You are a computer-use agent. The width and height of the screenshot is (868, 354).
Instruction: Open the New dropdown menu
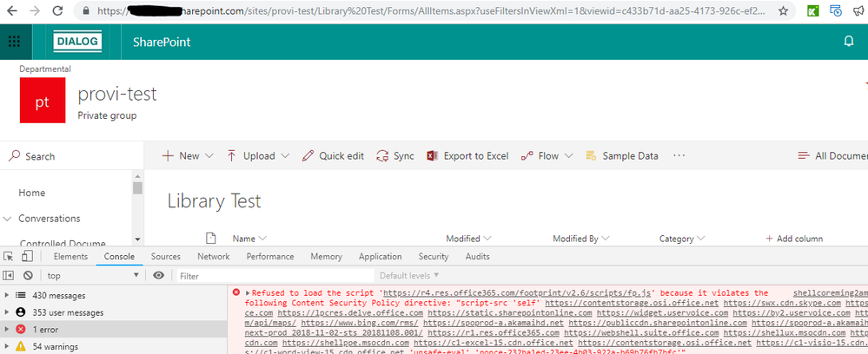(187, 156)
